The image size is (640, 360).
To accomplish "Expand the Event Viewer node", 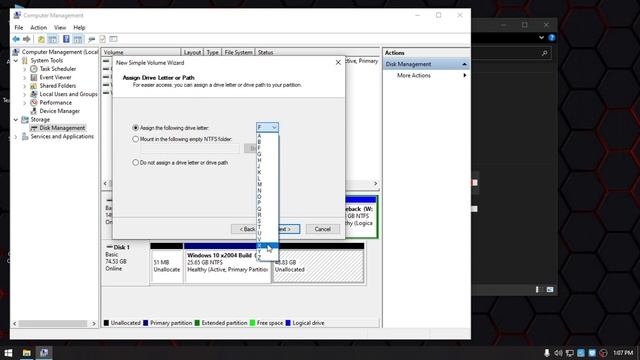I will 24,77.
